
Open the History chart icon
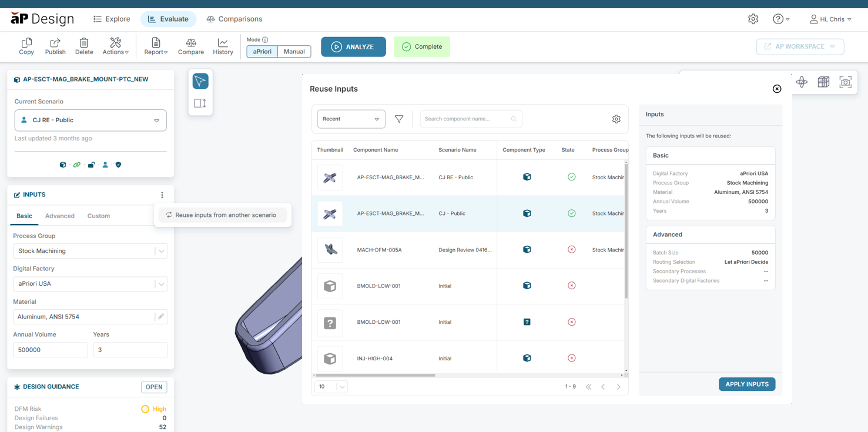[x=223, y=46]
